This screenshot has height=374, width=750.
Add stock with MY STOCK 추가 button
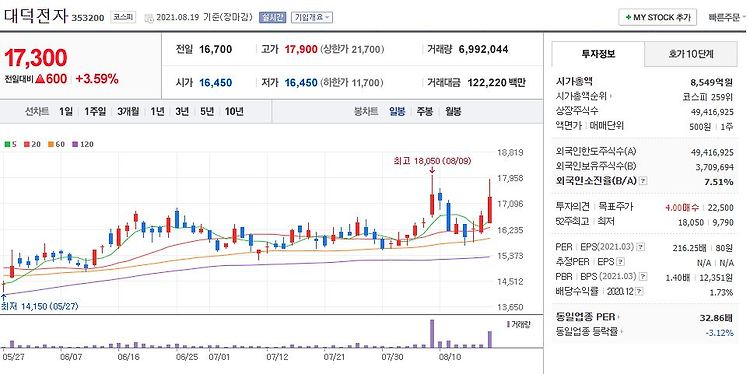click(659, 17)
